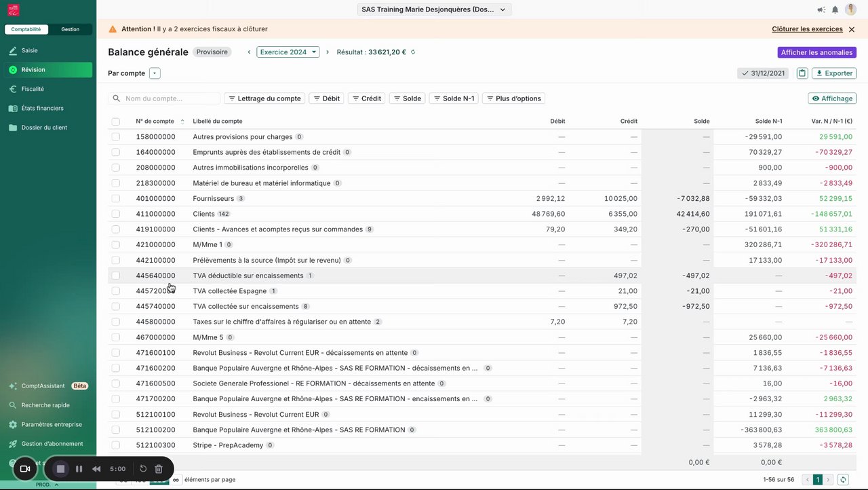Click the Clients 42 414,60 solde value
Viewport: 868px width, 490px height.
coord(692,214)
